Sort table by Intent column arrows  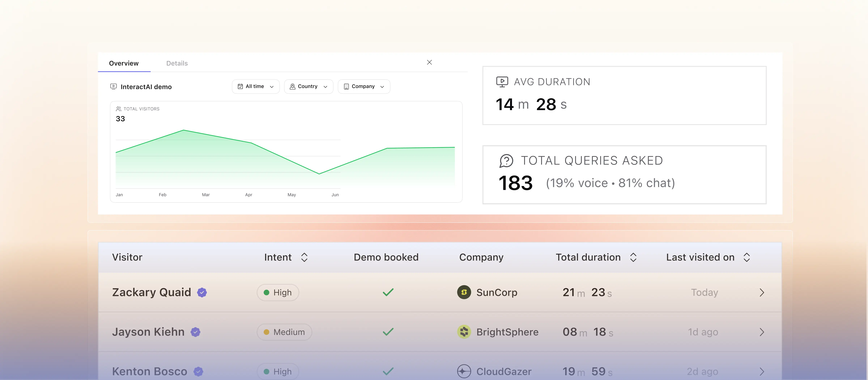pos(304,257)
